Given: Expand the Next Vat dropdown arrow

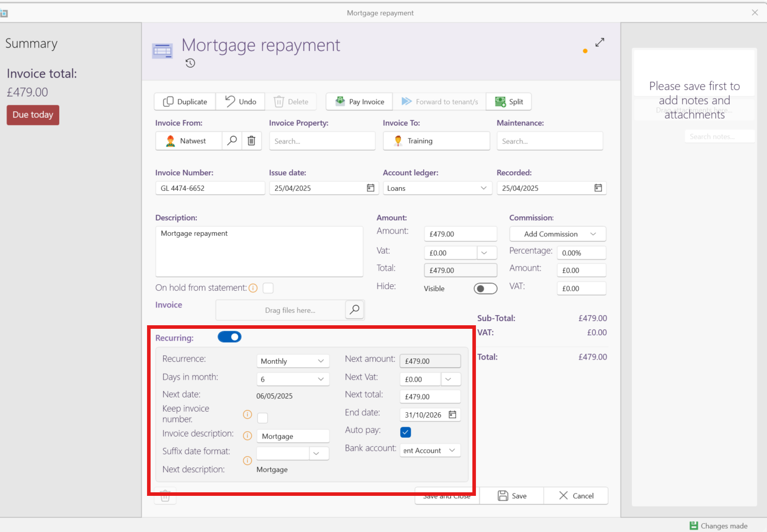Looking at the screenshot, I should (x=450, y=379).
